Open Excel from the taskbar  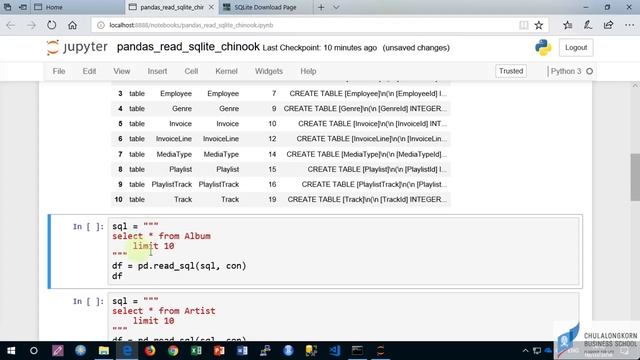click(196, 350)
